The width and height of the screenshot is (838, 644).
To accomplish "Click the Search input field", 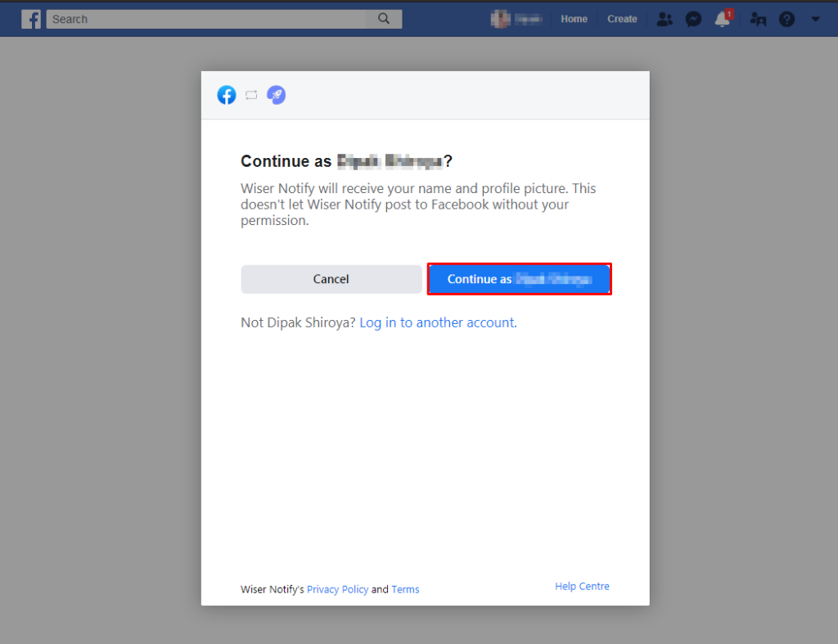I will pos(206,20).
